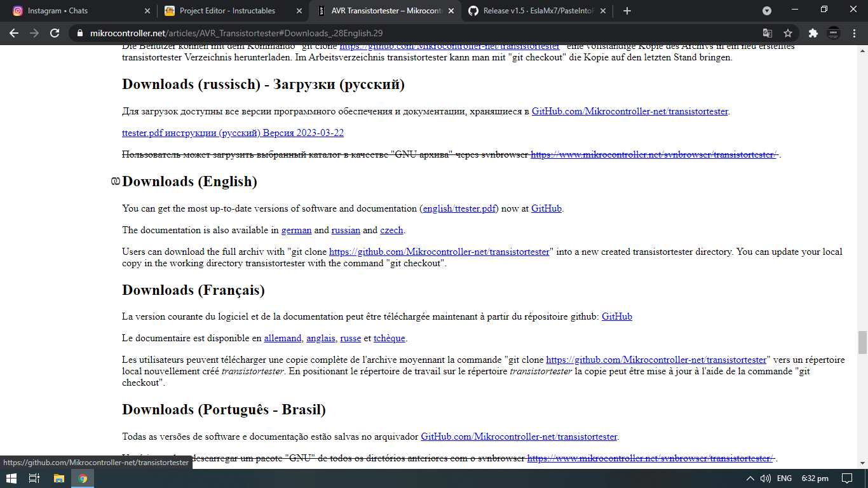Bookmark this page with the star icon
This screenshot has width=868, height=488.
pos(788,33)
